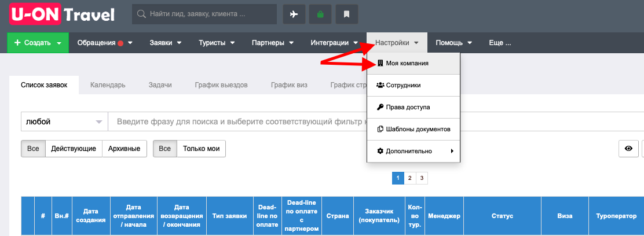Click the Дата возвращения / окончания header
Image resolution: width=644 pixels, height=236 pixels.
point(181,216)
